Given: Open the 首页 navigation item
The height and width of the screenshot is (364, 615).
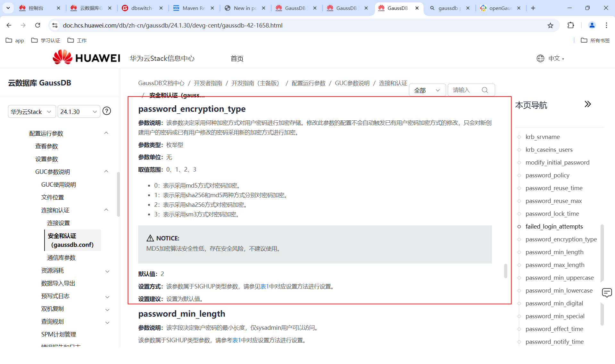Looking at the screenshot, I should coord(237,59).
